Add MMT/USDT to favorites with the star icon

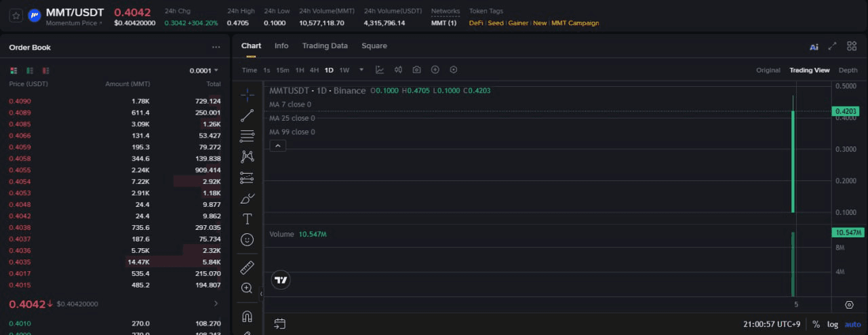(x=16, y=16)
